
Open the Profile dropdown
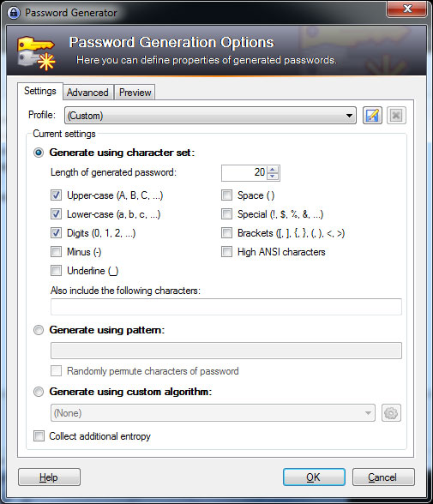(210, 116)
